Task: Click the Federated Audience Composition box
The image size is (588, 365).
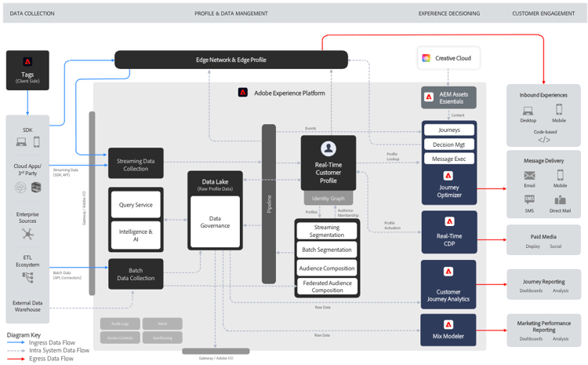Action: click(328, 287)
